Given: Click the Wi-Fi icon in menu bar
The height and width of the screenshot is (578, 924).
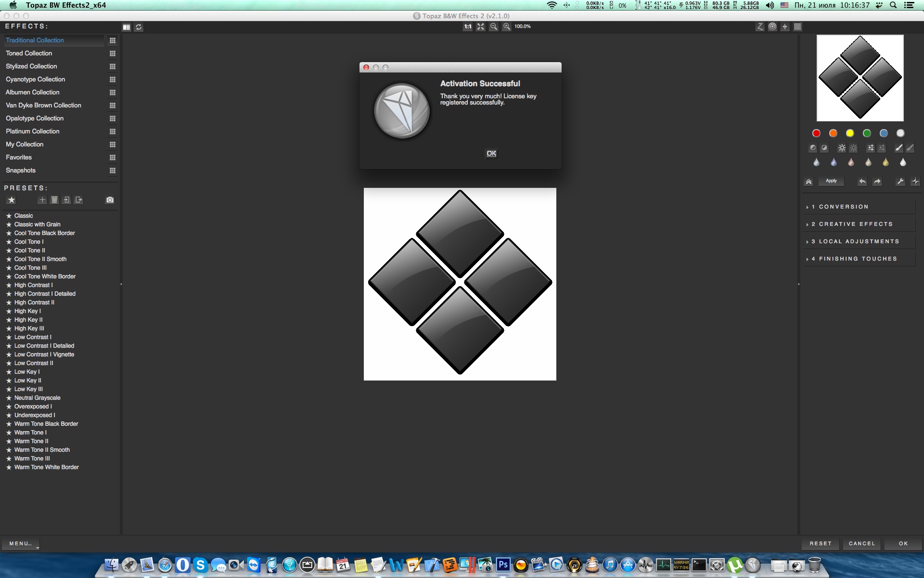Looking at the screenshot, I should click(552, 5).
